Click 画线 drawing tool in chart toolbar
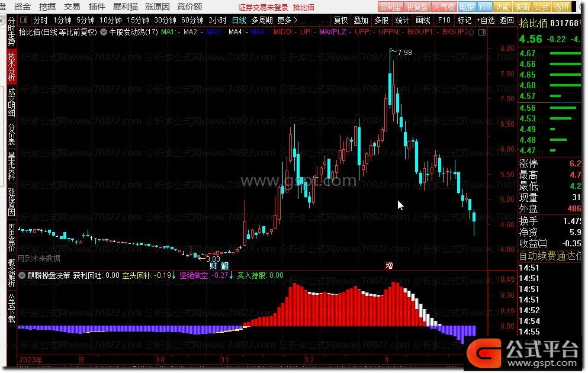Screen dimensions: 588x373 423,20
